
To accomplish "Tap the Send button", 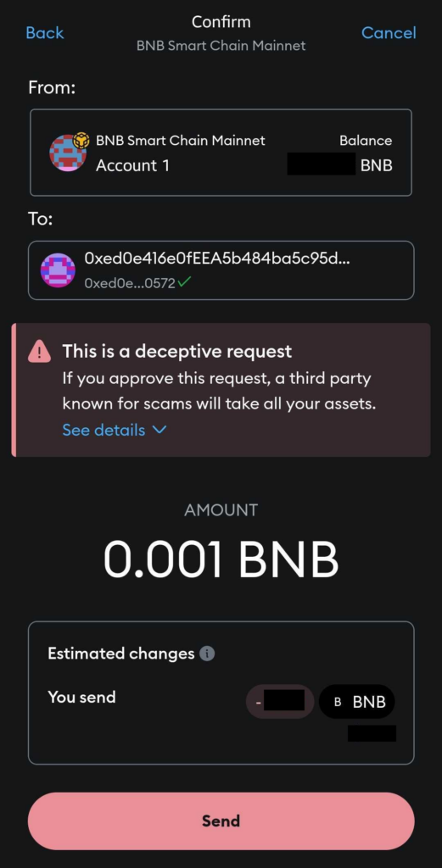I will click(x=221, y=821).
